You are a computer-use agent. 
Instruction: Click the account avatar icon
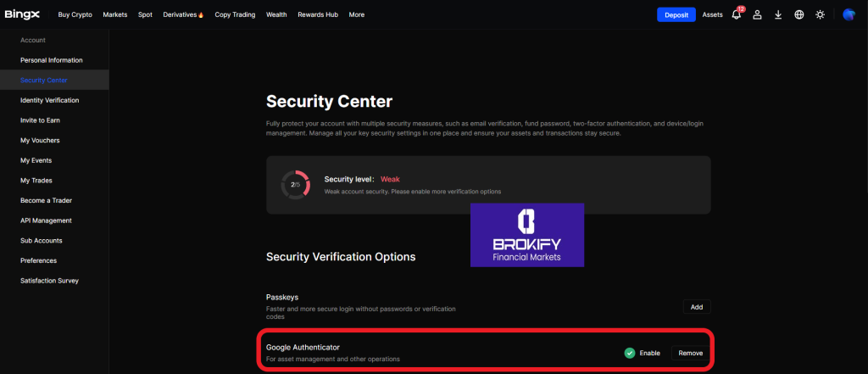849,15
